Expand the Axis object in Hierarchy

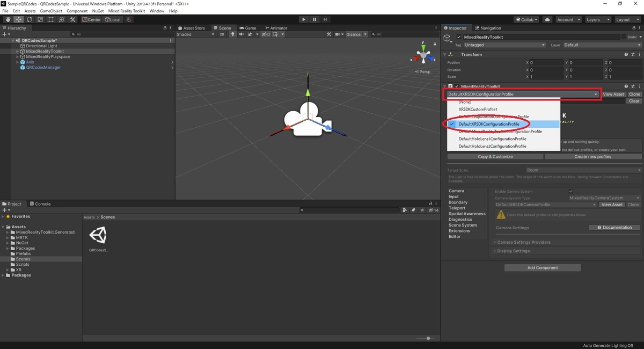click(x=18, y=62)
